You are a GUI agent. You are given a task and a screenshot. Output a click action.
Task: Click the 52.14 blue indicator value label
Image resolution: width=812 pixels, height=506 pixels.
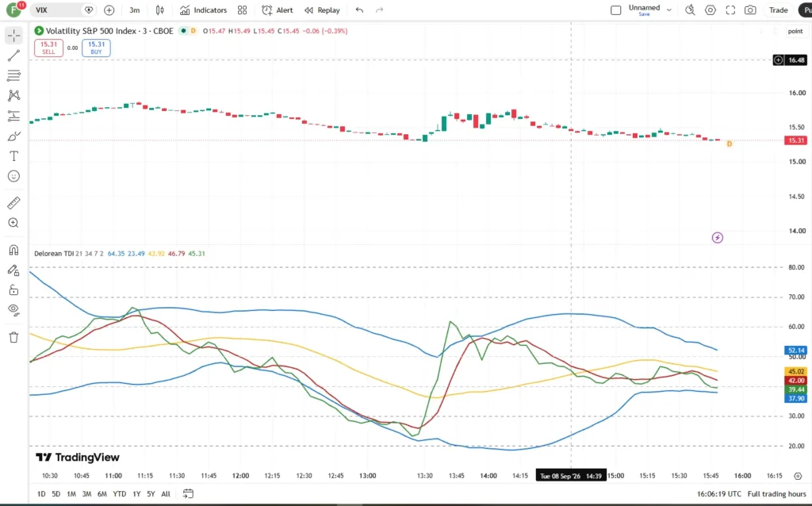pyautogui.click(x=796, y=351)
